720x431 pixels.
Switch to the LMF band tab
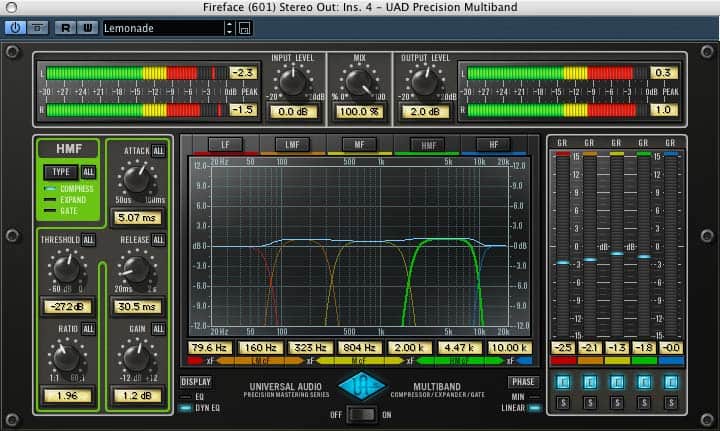click(292, 145)
